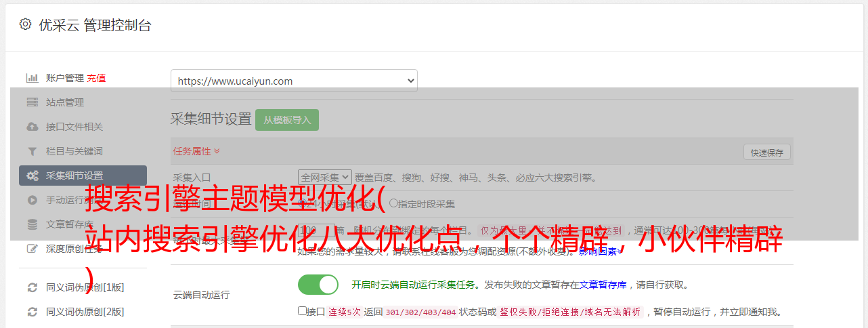This screenshot has height=328, width=868.
Task: Turn off the 云端自动运行 switch
Action: [318, 285]
